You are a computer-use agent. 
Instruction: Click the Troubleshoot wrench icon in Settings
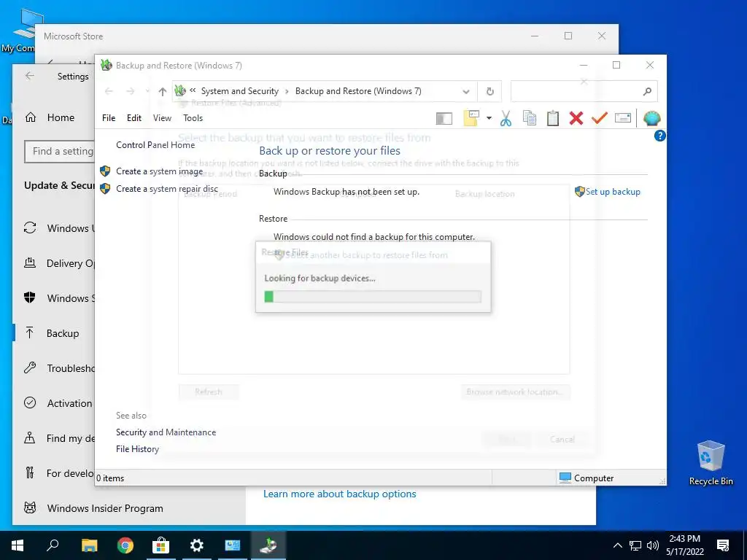click(30, 368)
